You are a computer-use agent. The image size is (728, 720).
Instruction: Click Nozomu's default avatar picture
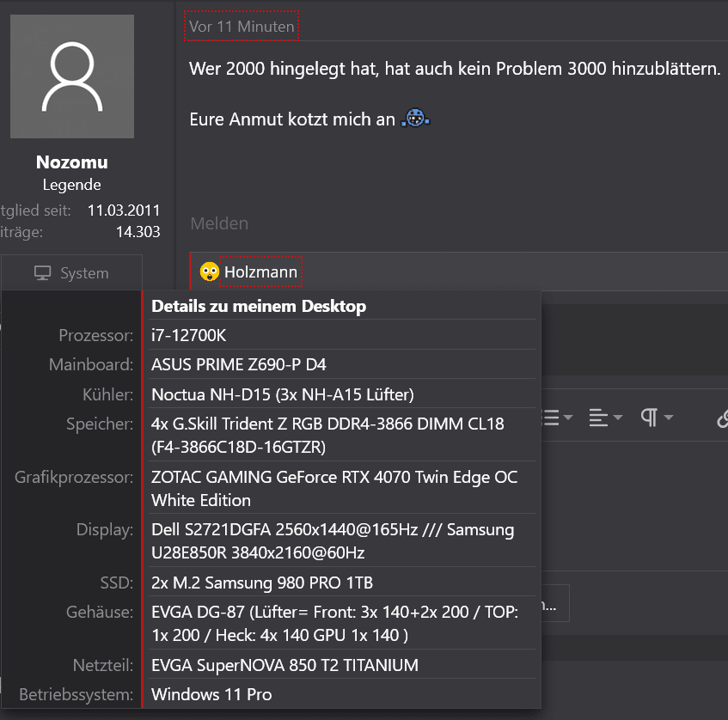(72, 76)
